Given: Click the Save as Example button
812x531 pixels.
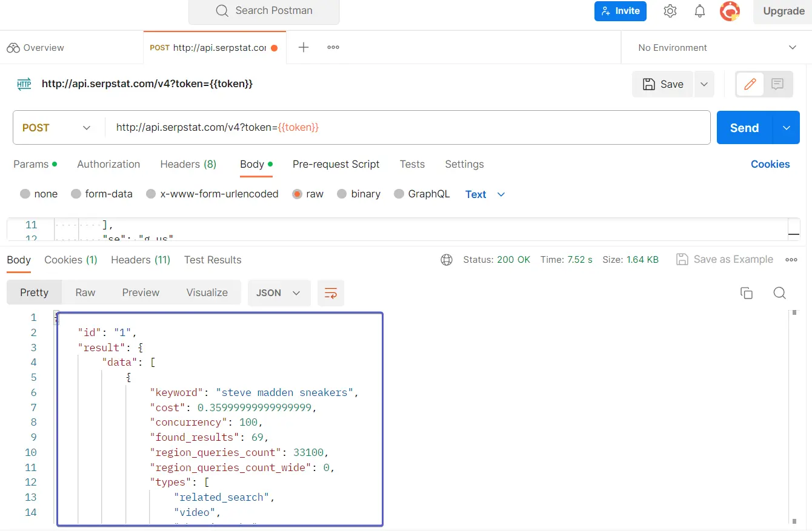Looking at the screenshot, I should [x=725, y=259].
